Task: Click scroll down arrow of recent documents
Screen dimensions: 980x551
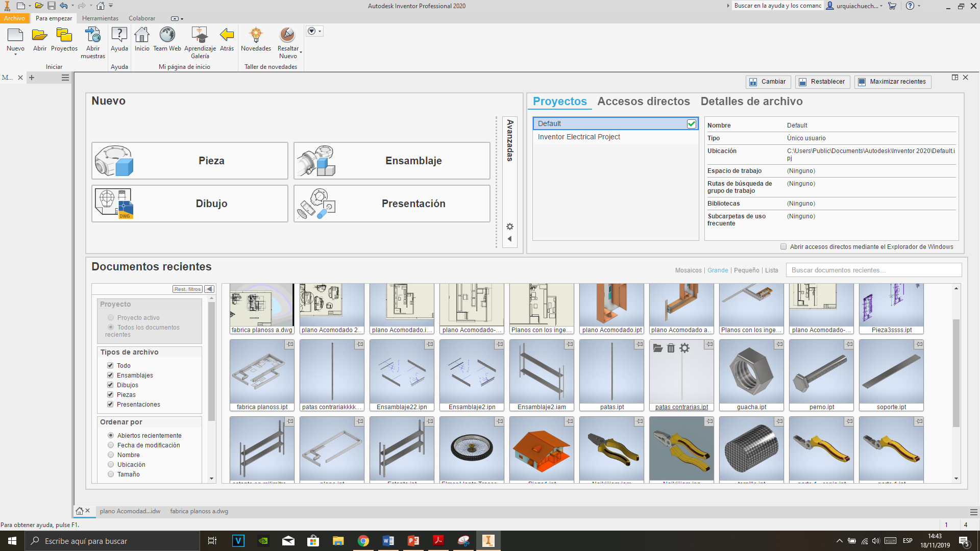Action: point(956,479)
